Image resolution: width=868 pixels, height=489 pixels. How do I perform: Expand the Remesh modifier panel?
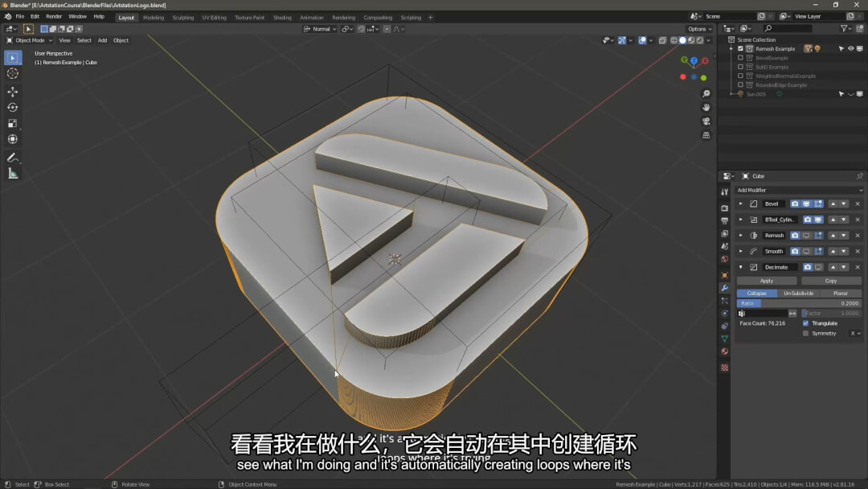click(741, 236)
